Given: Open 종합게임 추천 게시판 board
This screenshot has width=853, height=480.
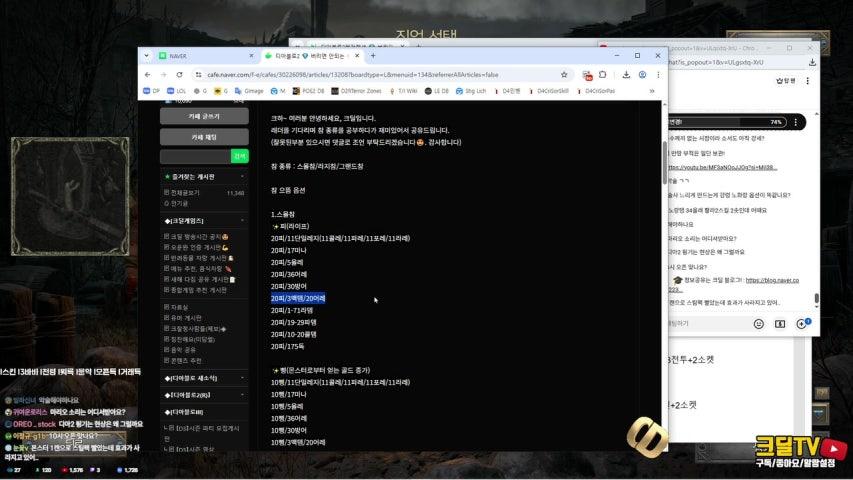Looking at the screenshot, I should tap(195, 290).
